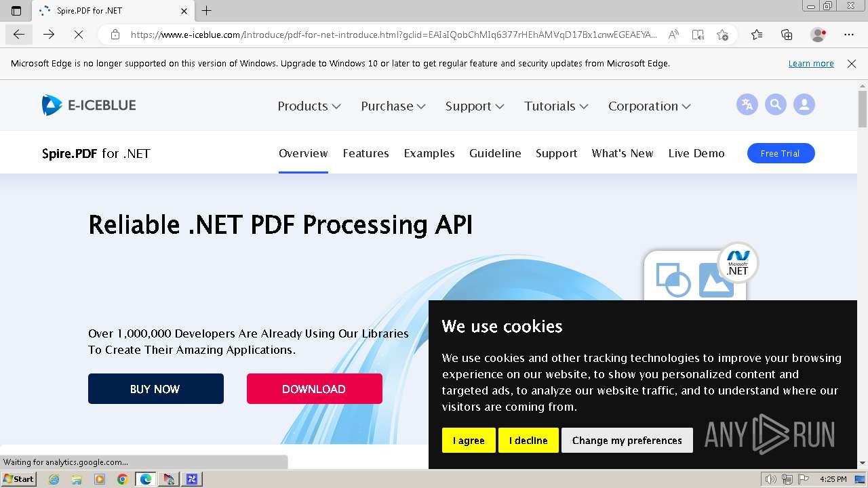This screenshot has height=488, width=868.
Task: Open the Support tab in the sub-navigation
Action: 556,153
